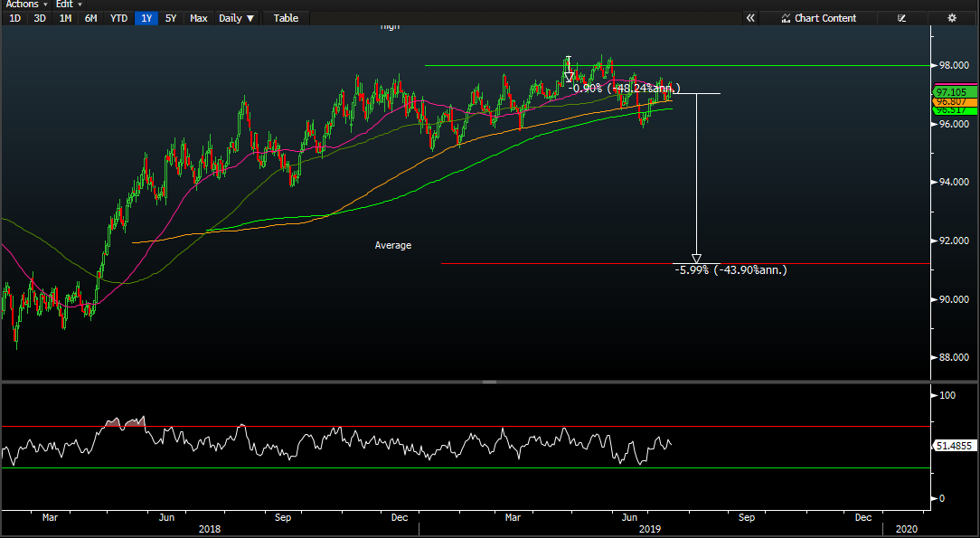Choose the 3D range button

[40, 18]
